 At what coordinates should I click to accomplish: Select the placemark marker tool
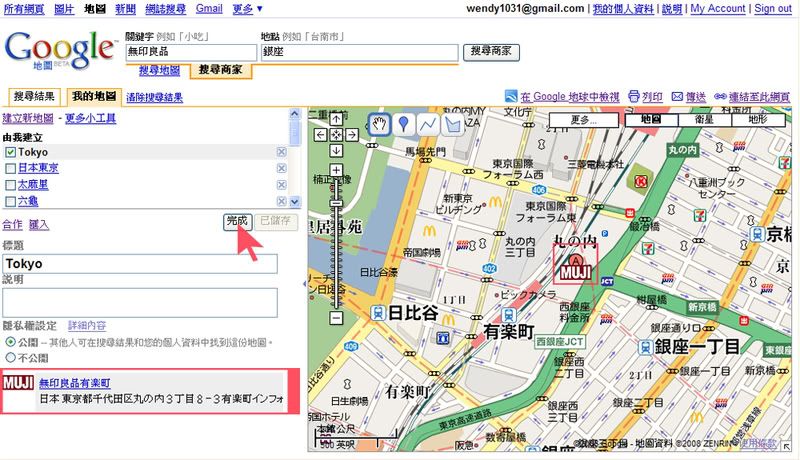[x=404, y=124]
